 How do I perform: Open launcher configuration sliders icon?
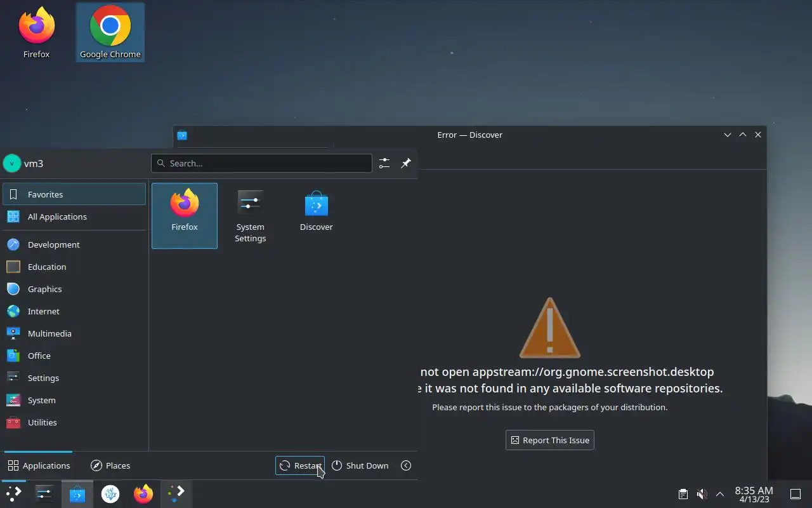pos(384,163)
